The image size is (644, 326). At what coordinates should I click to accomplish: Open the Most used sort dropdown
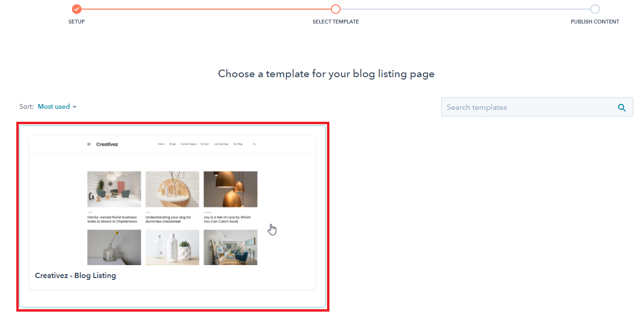[x=57, y=106]
